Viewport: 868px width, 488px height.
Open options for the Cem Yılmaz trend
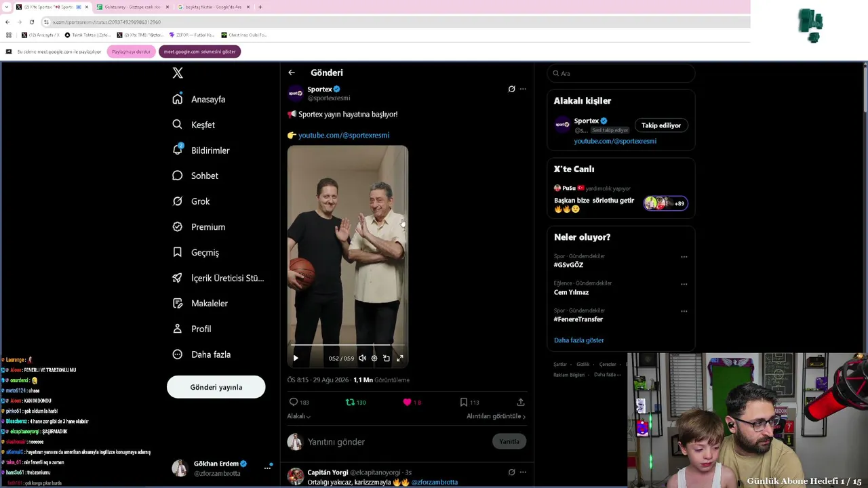tap(684, 284)
